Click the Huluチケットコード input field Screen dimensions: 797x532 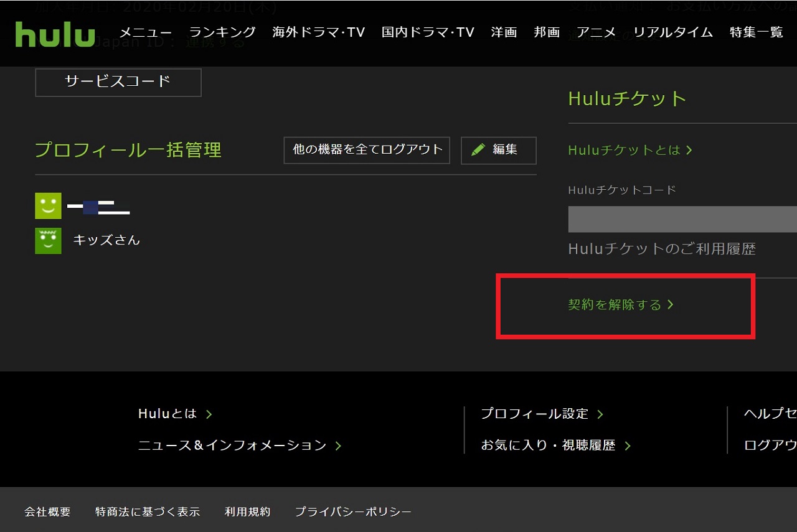(682, 220)
